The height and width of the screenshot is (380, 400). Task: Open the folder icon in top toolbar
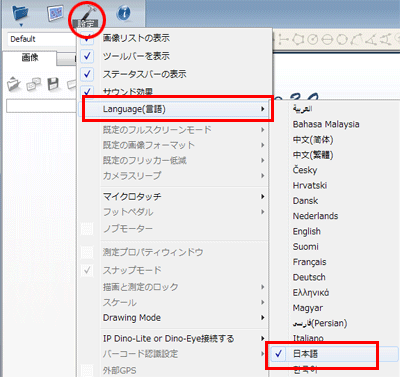point(20,13)
